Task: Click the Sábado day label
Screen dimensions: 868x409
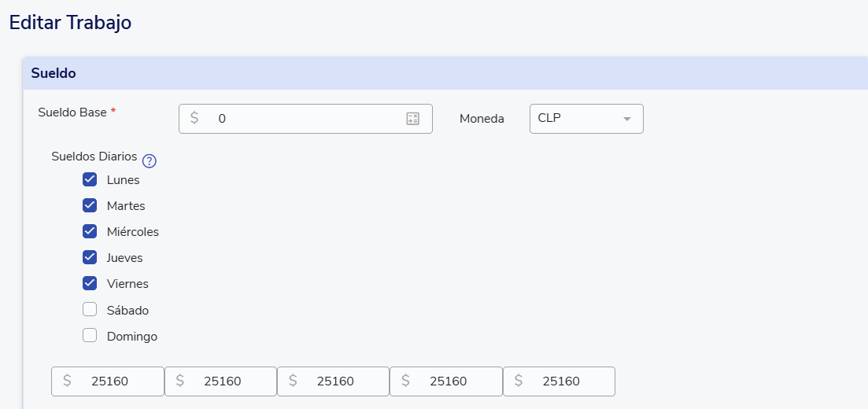Action: (127, 311)
